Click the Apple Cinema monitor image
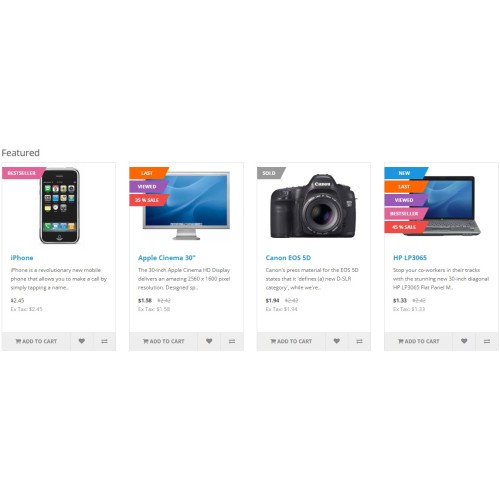 point(186,205)
